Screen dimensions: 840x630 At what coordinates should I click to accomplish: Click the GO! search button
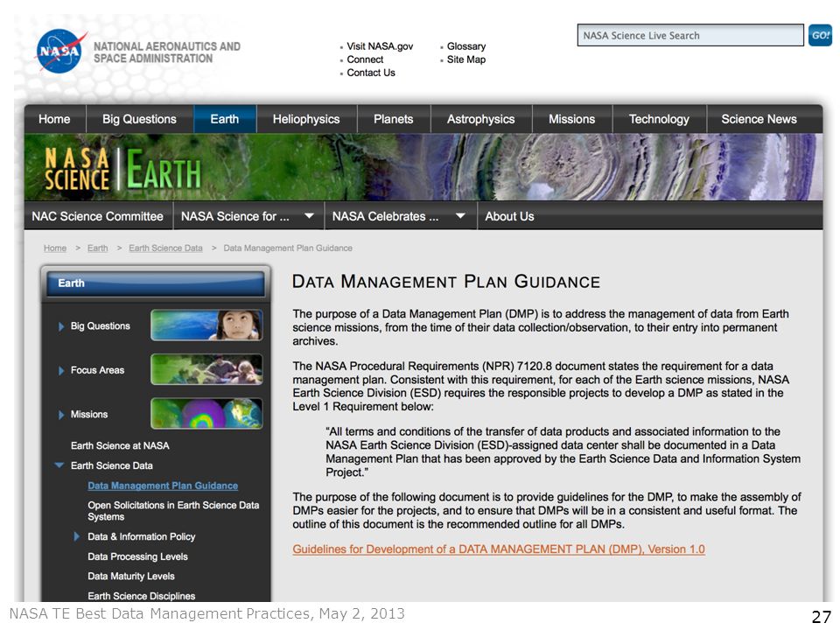820,35
